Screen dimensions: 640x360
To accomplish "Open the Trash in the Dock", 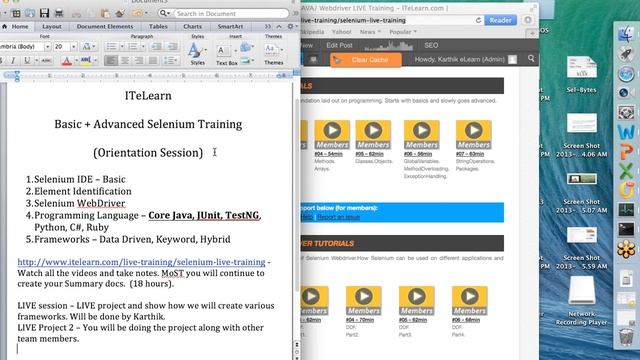I will coord(626,338).
